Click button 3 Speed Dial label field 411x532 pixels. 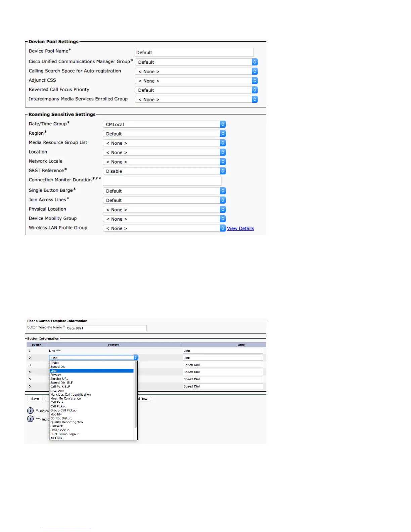click(223, 365)
